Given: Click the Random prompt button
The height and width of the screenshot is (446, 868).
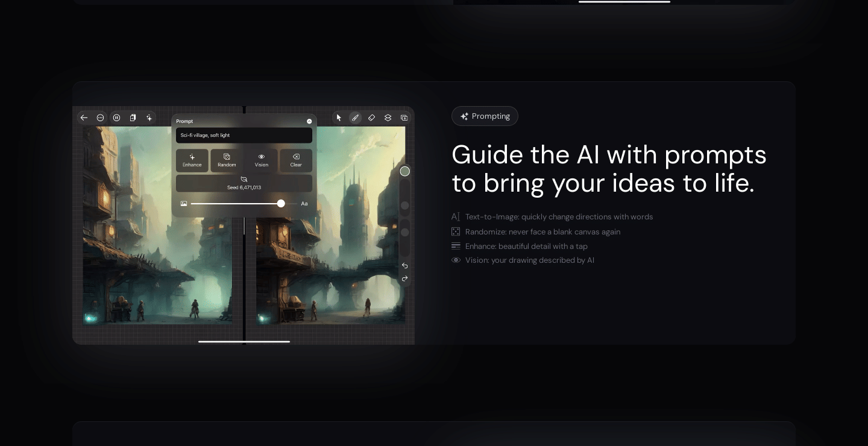Looking at the screenshot, I should [227, 160].
